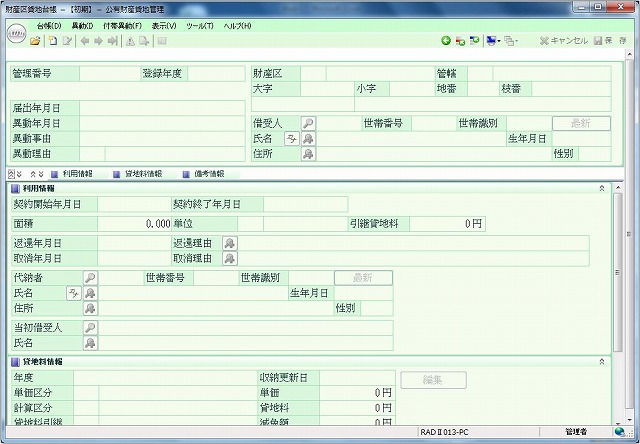
Task: Click the search icon beside 当初借受人
Action: click(x=90, y=327)
